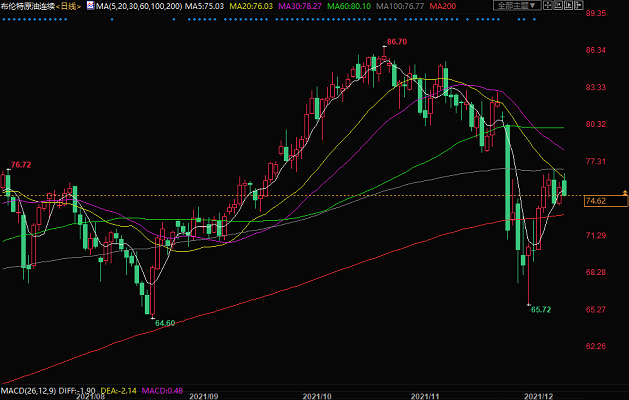Click the small marker icon right of price axis
The image size is (629, 400).
624,190
